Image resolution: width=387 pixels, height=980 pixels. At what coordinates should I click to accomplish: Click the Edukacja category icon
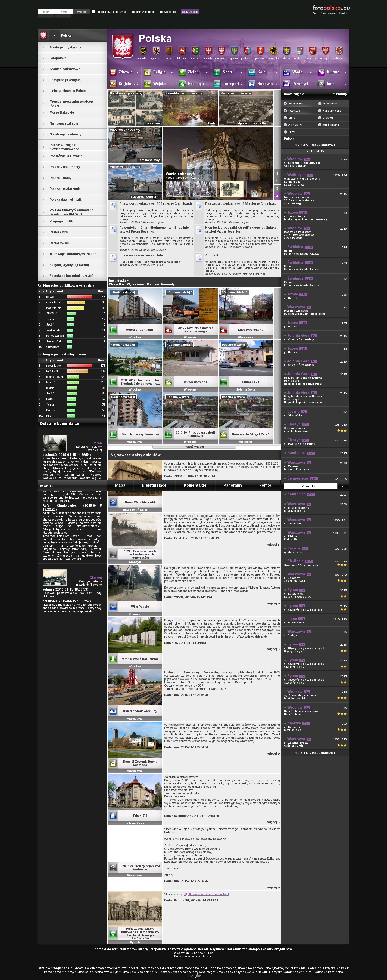click(x=182, y=84)
